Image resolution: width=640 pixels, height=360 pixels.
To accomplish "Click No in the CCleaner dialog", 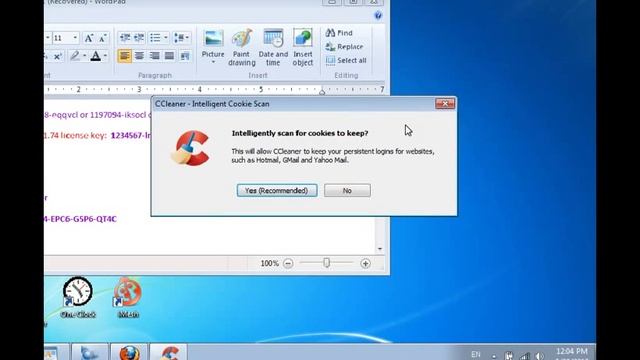I will [347, 191].
